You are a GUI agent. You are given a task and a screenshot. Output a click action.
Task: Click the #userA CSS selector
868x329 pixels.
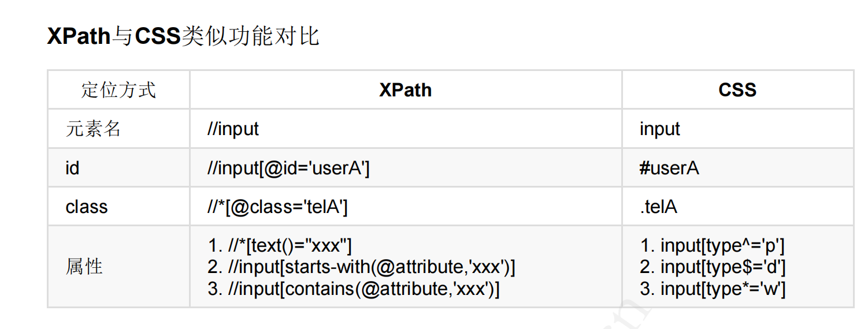click(669, 168)
